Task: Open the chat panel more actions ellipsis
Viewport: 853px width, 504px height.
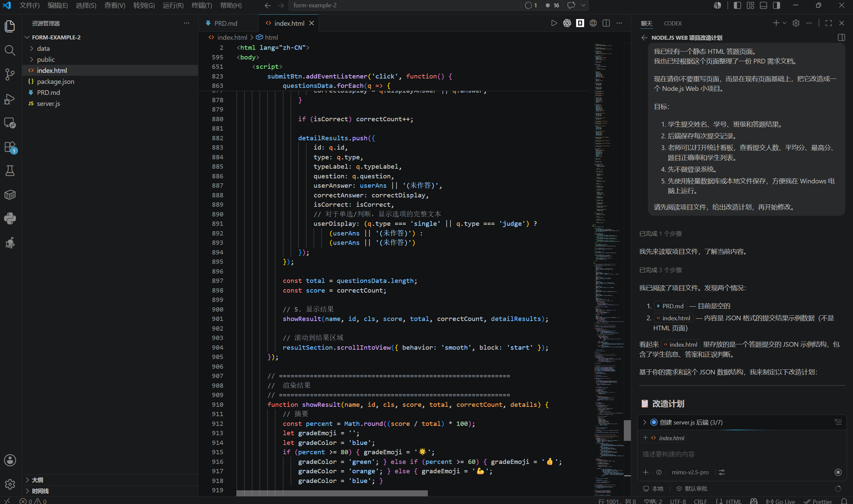Action: (809, 23)
